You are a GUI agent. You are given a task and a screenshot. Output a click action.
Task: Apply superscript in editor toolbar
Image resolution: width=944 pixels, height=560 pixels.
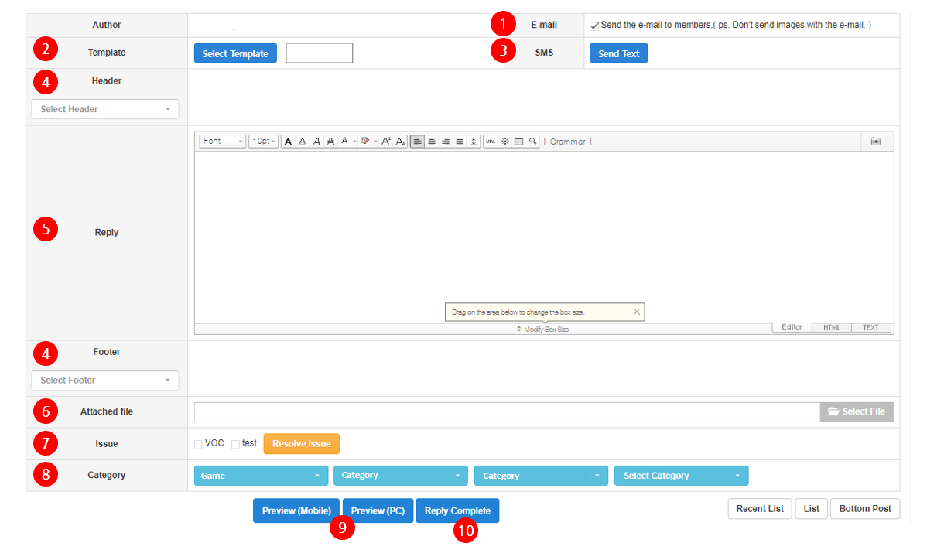point(386,142)
